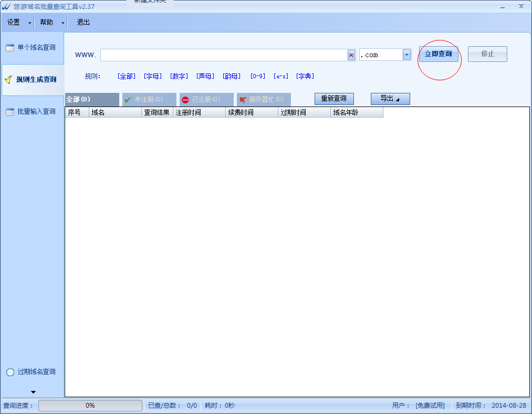Open the 导出 export dropdown button

tap(390, 99)
